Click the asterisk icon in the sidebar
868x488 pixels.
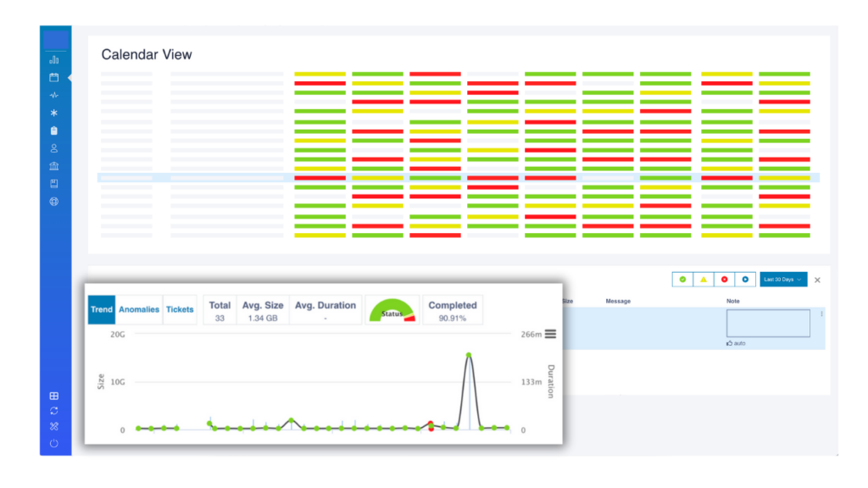tap(53, 113)
